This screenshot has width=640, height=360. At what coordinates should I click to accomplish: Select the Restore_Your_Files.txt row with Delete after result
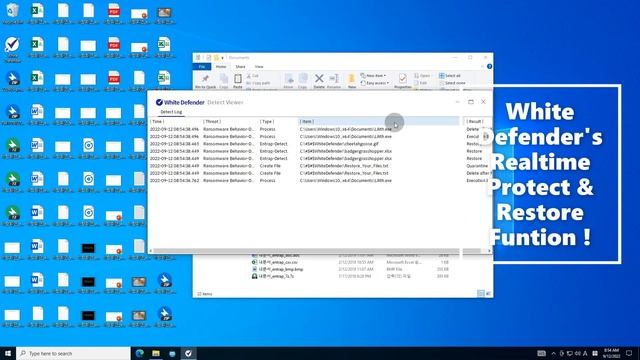(320, 173)
